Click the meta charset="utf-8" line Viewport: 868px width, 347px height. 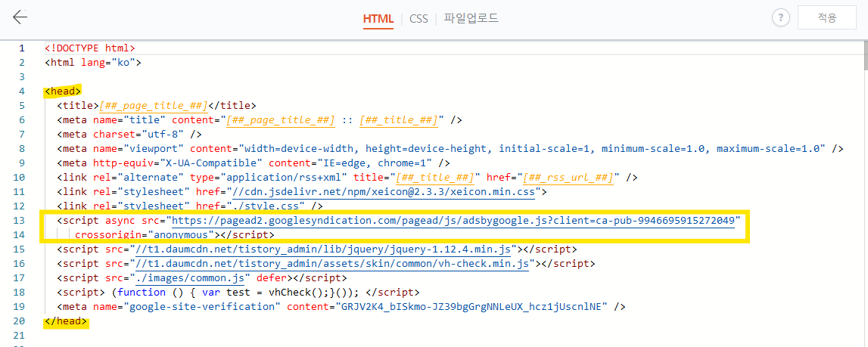tap(129, 135)
